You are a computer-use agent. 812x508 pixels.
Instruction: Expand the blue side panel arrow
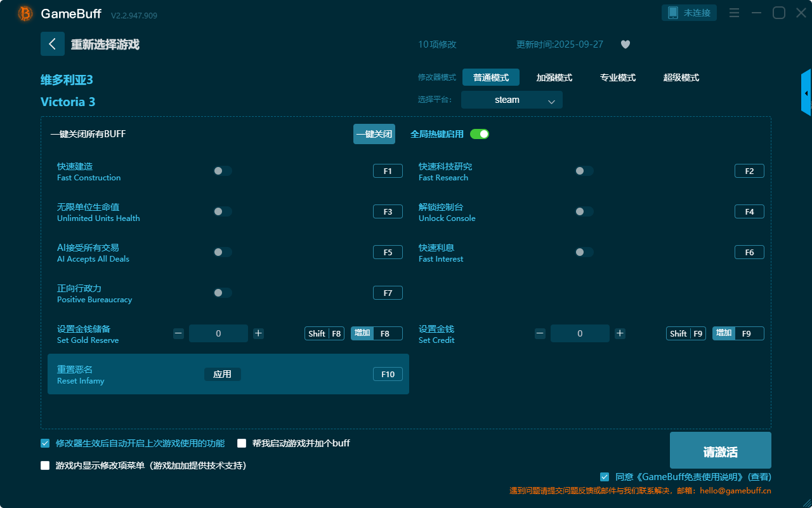tap(806, 93)
